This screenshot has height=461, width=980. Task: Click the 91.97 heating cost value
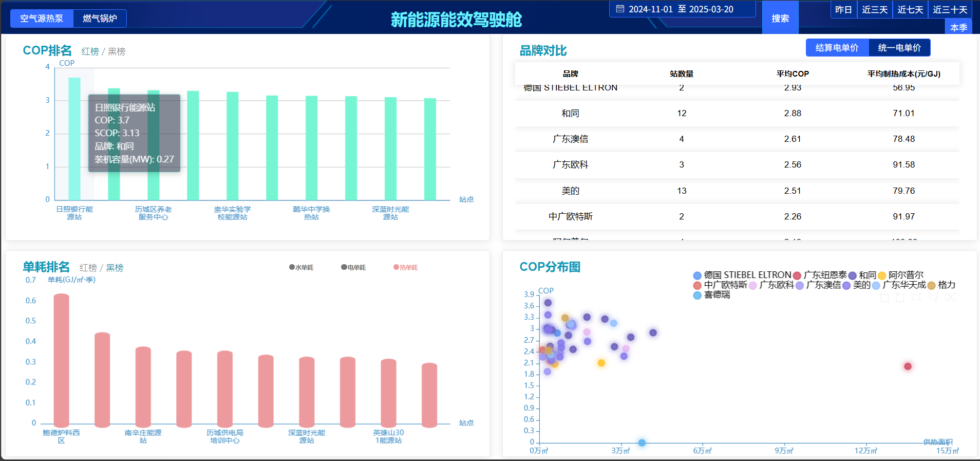[x=904, y=216]
